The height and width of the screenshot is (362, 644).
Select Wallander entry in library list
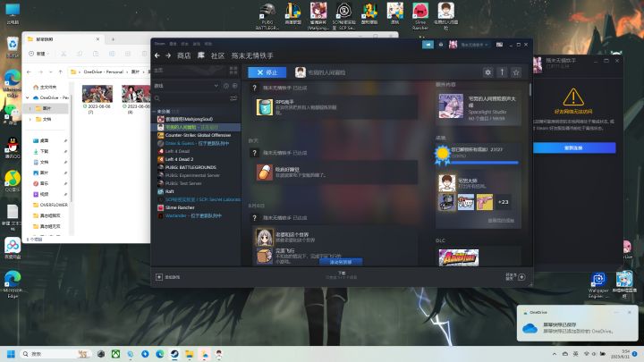tap(193, 215)
